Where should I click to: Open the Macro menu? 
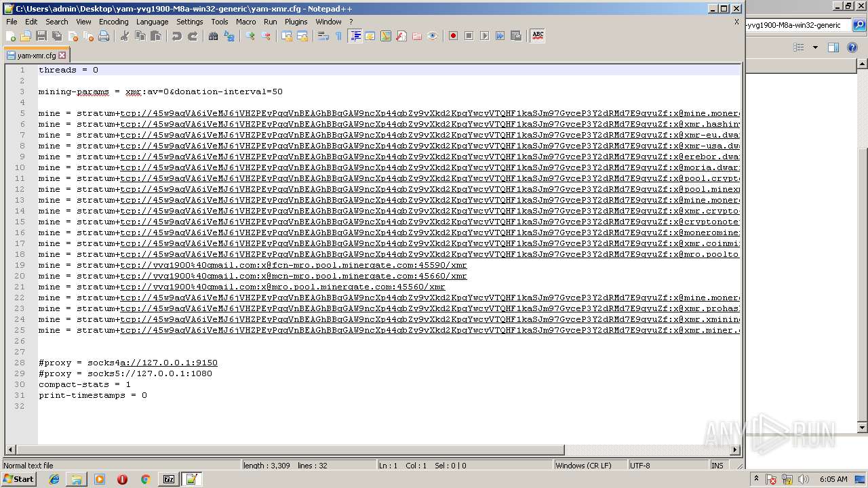click(x=245, y=22)
